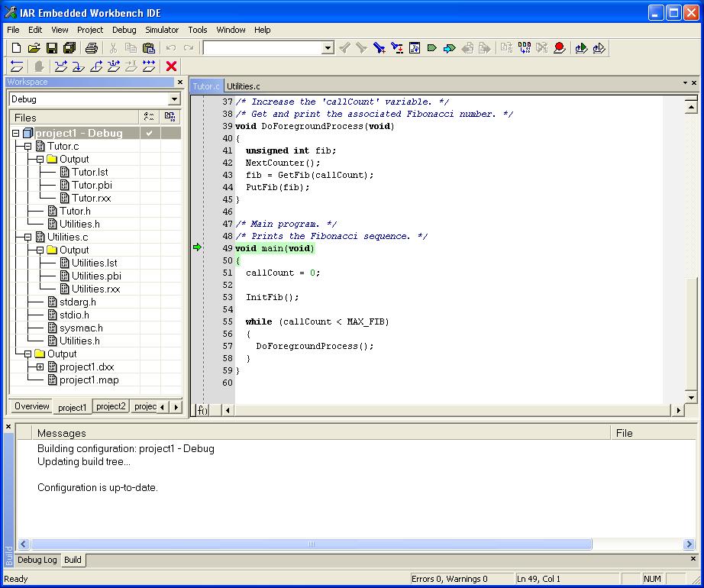Collapse the Utilities.c tree node
The image size is (704, 588).
[27, 237]
